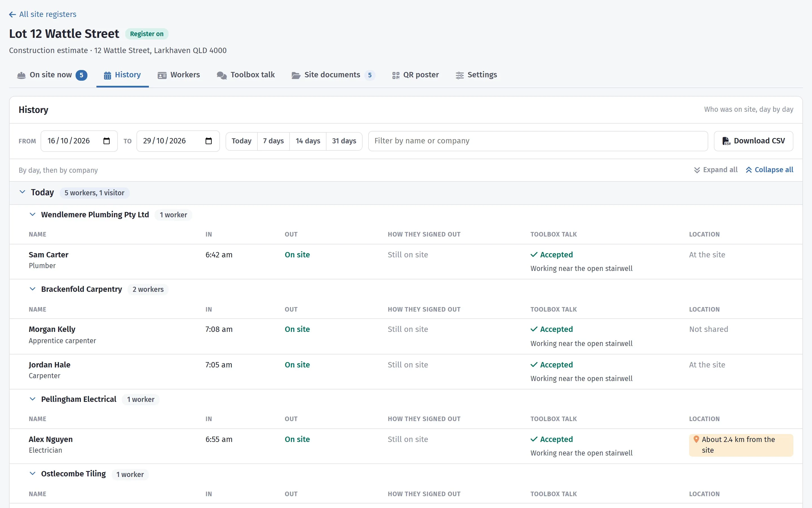Click the sliders icon on Settings tab
812x508 pixels.
(x=460, y=75)
